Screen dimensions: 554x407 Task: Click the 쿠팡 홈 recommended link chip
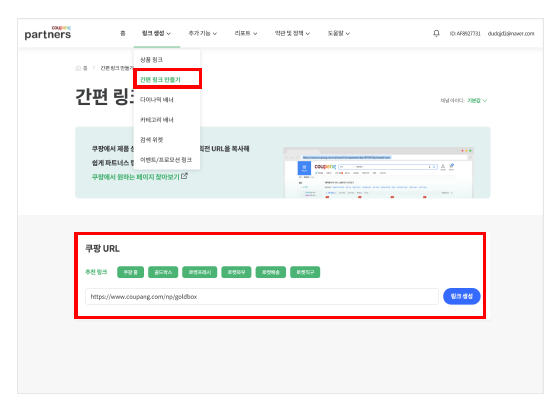coord(130,272)
